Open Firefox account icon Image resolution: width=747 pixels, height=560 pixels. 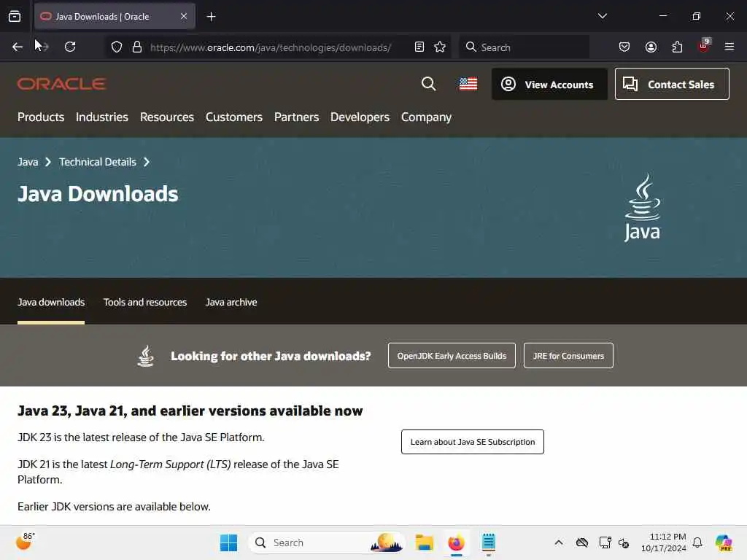[651, 47]
